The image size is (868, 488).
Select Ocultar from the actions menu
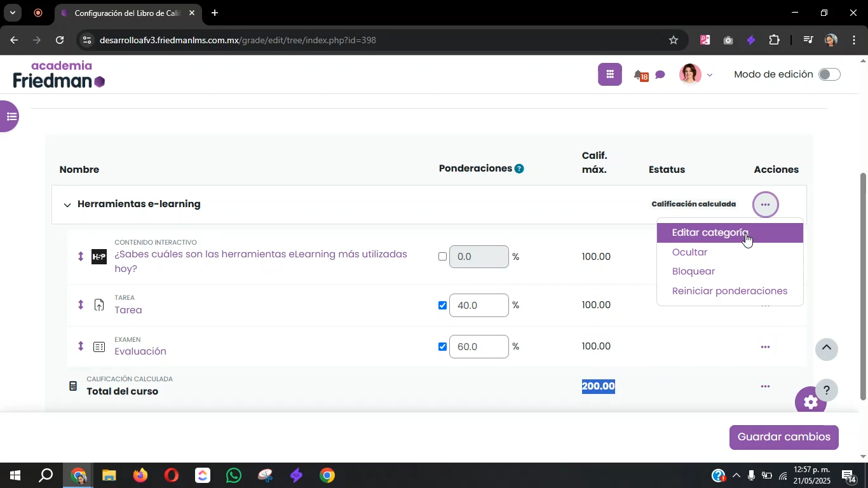[x=730, y=252]
